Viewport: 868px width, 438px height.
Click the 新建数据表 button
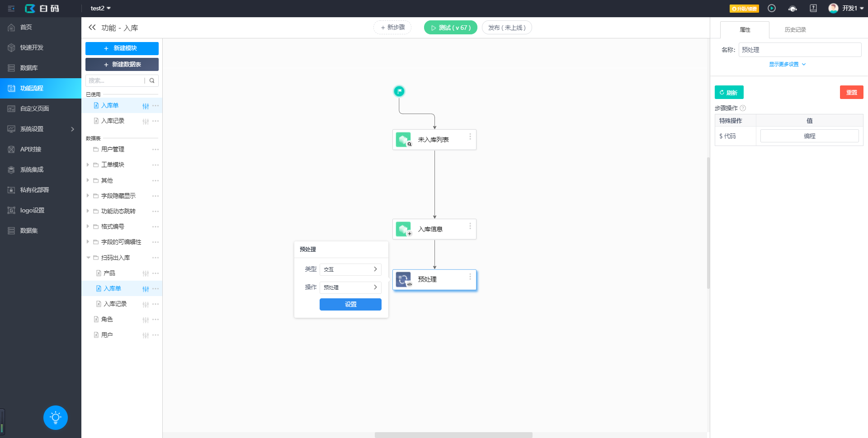[122, 65]
